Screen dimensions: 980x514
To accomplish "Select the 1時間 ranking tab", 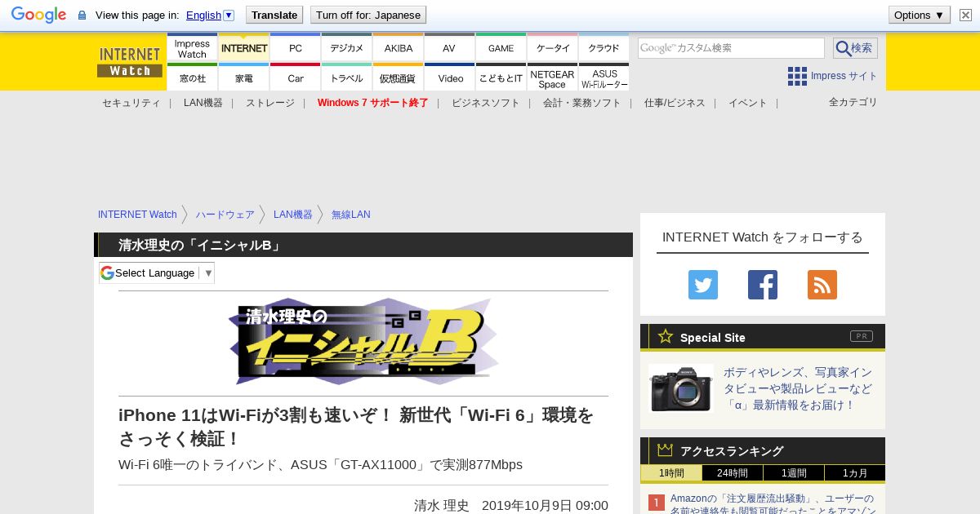I will 671,473.
